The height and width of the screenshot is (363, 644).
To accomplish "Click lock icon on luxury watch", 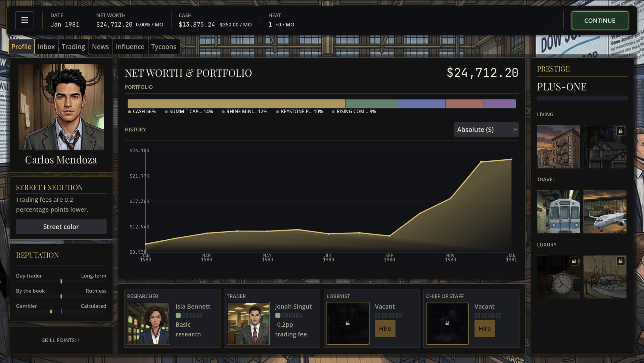I will tap(574, 261).
